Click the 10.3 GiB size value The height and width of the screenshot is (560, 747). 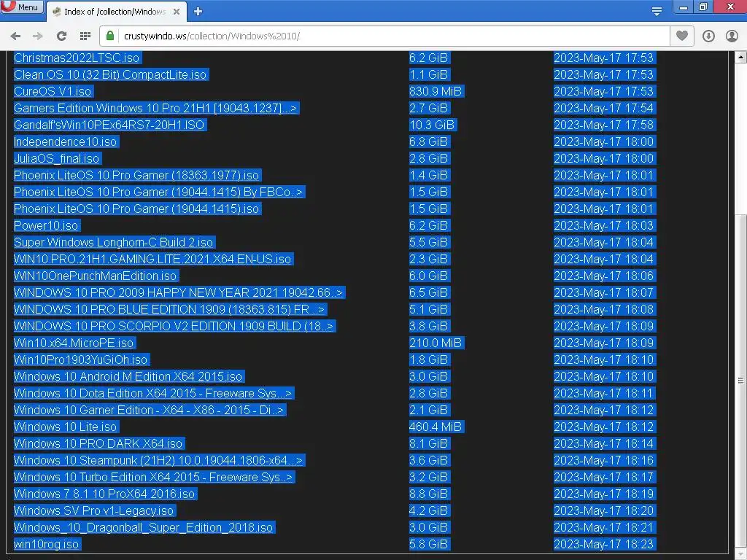click(x=432, y=125)
